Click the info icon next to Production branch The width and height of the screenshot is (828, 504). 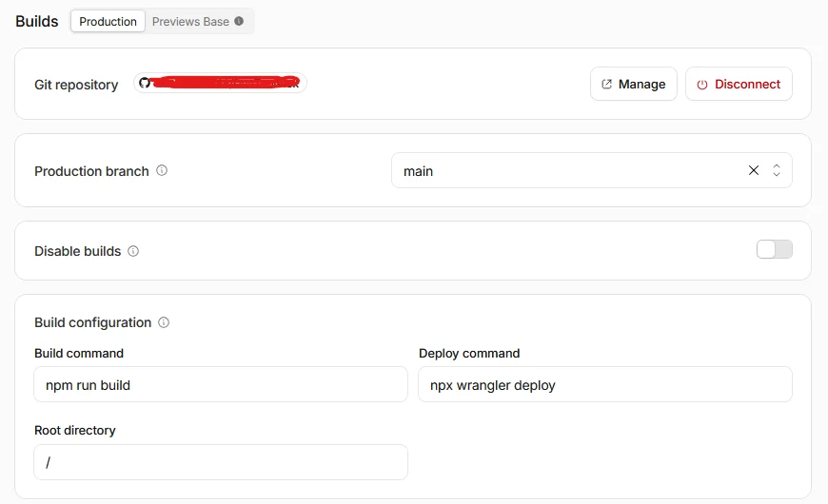(162, 170)
